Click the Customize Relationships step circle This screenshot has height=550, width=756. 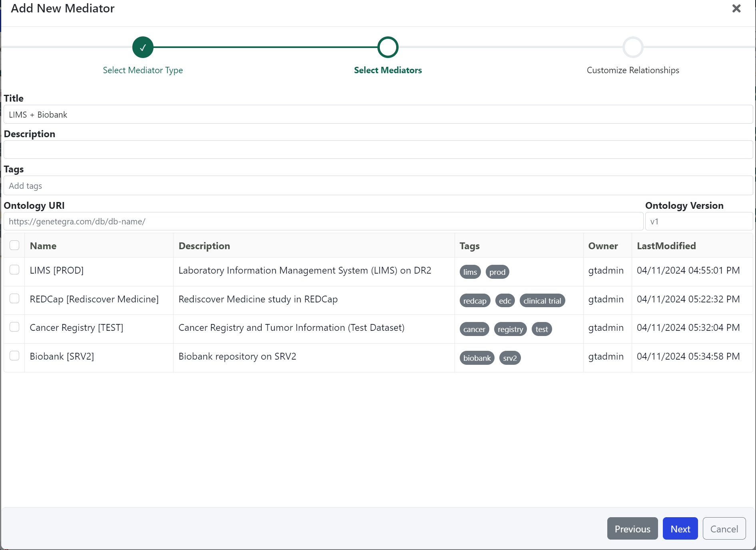pyautogui.click(x=632, y=47)
